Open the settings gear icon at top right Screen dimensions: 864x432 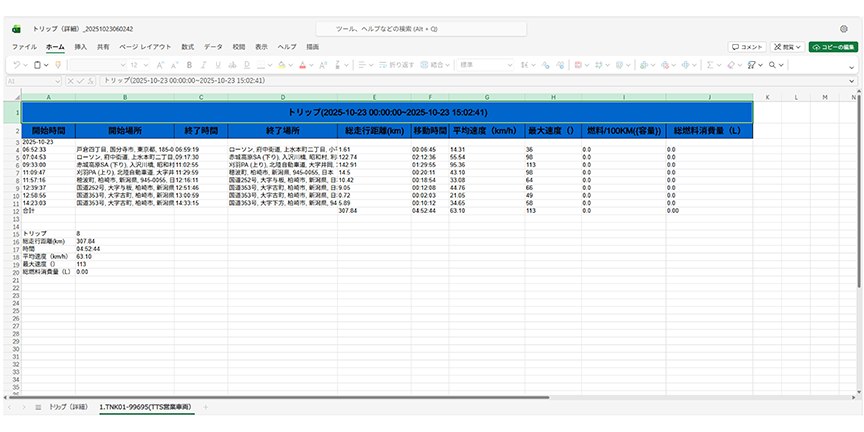tap(843, 29)
